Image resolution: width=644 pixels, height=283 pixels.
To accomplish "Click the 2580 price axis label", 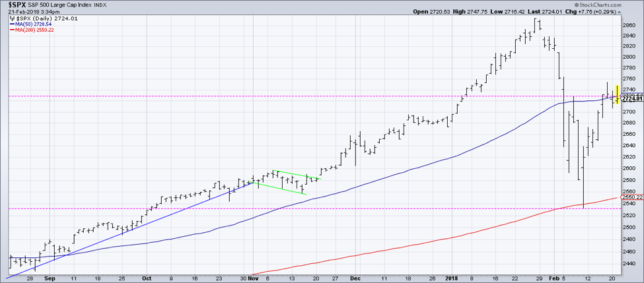I will [x=629, y=180].
